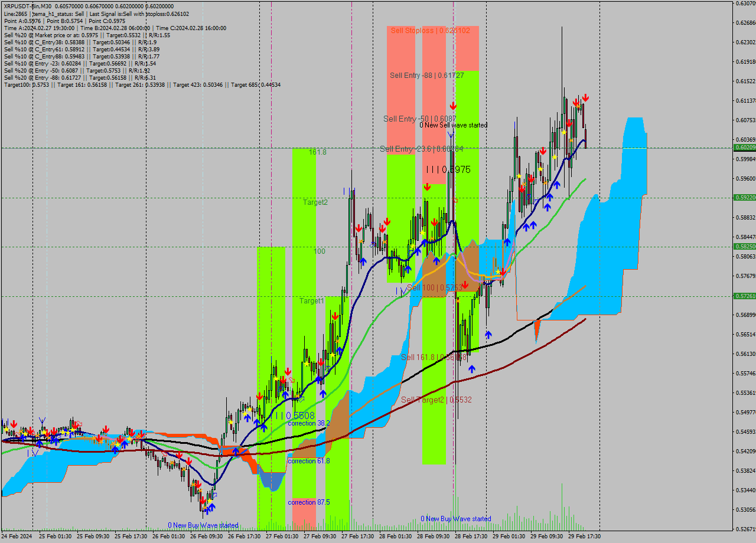Select the '25 Feb 09:30' time axis label
The height and width of the screenshot is (543, 756).
(93, 537)
